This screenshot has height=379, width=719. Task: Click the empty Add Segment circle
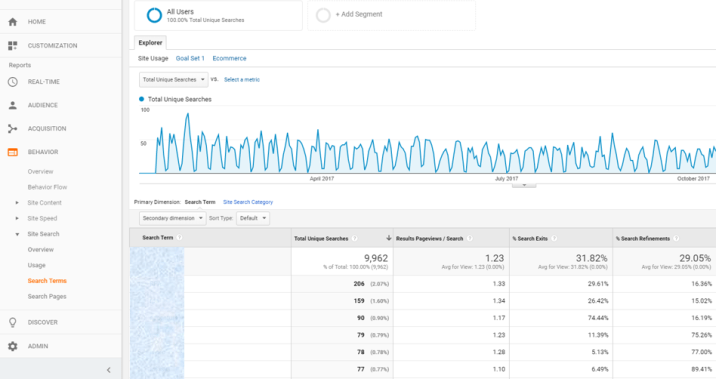pyautogui.click(x=323, y=15)
